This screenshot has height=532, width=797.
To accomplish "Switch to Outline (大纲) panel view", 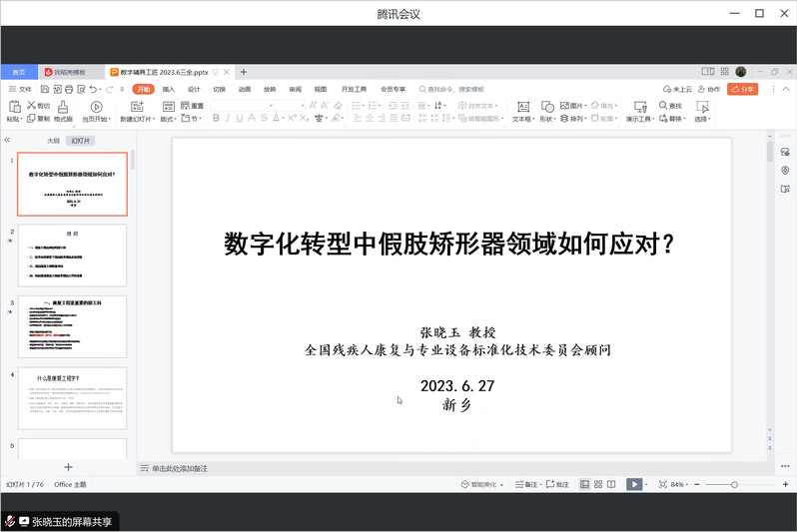I will pyautogui.click(x=53, y=141).
